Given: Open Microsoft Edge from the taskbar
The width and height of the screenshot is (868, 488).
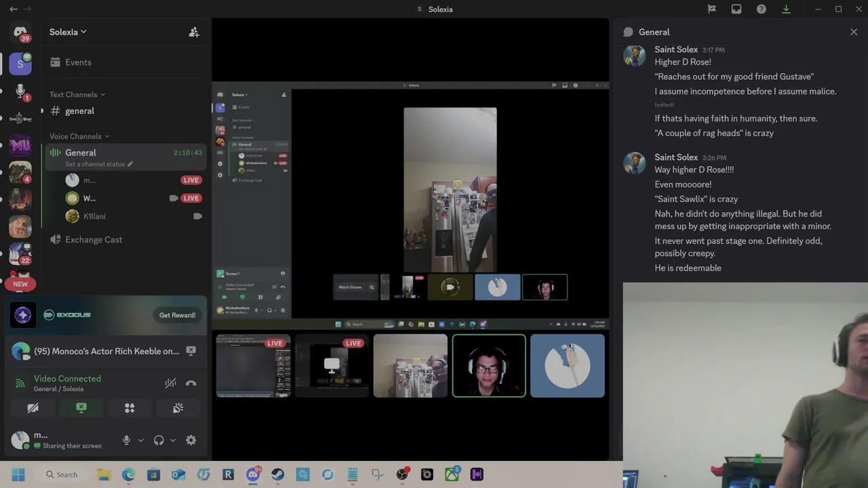Looking at the screenshot, I should [128, 474].
